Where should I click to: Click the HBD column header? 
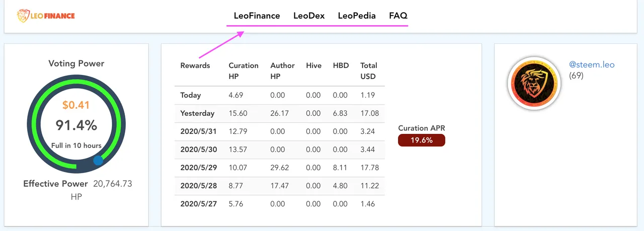[x=341, y=65]
